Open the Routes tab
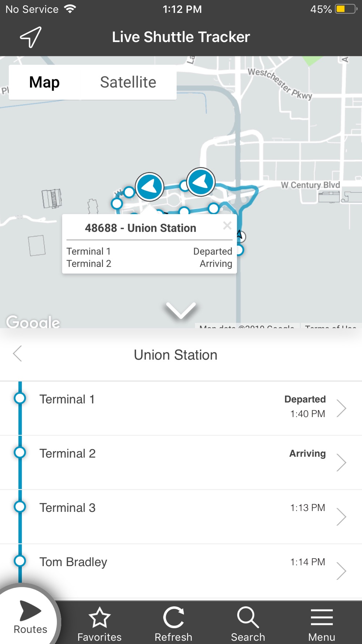 tap(30, 617)
